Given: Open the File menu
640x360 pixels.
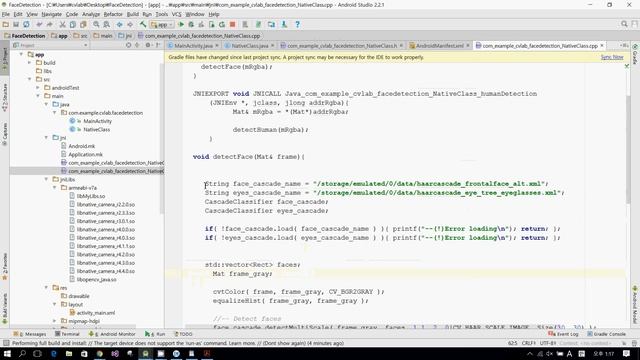Looking at the screenshot, I should point(6,14).
